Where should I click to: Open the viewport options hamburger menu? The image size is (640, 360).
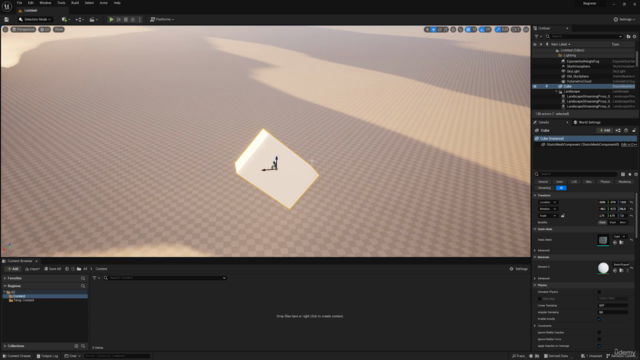pos(5,29)
